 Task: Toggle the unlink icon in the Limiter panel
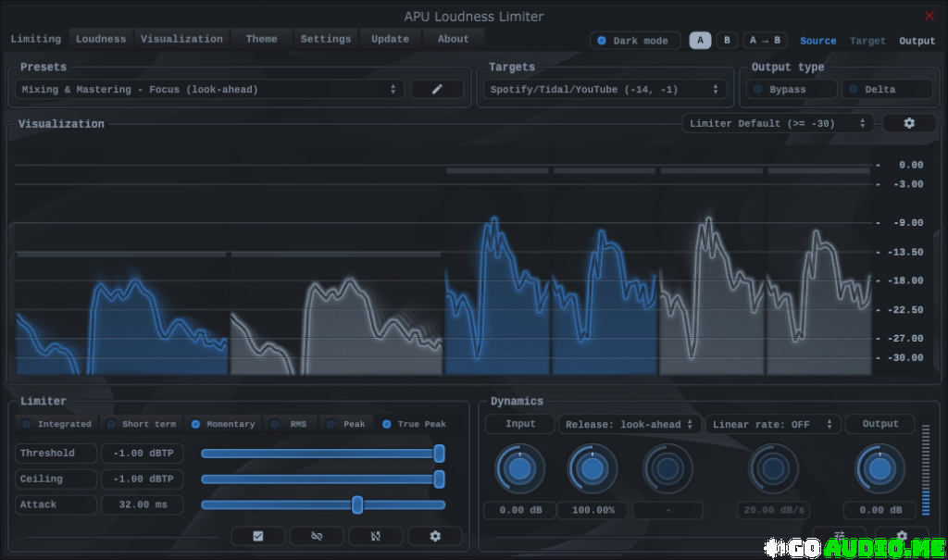(x=317, y=535)
